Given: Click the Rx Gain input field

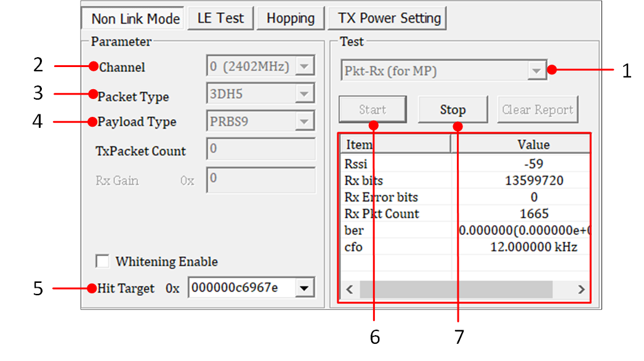Looking at the screenshot, I should point(260,180).
